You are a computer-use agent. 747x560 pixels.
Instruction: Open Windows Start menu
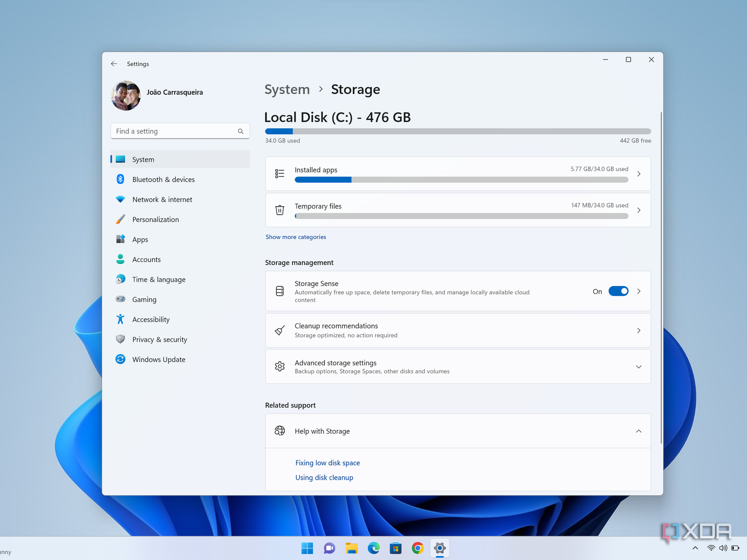pyautogui.click(x=307, y=548)
